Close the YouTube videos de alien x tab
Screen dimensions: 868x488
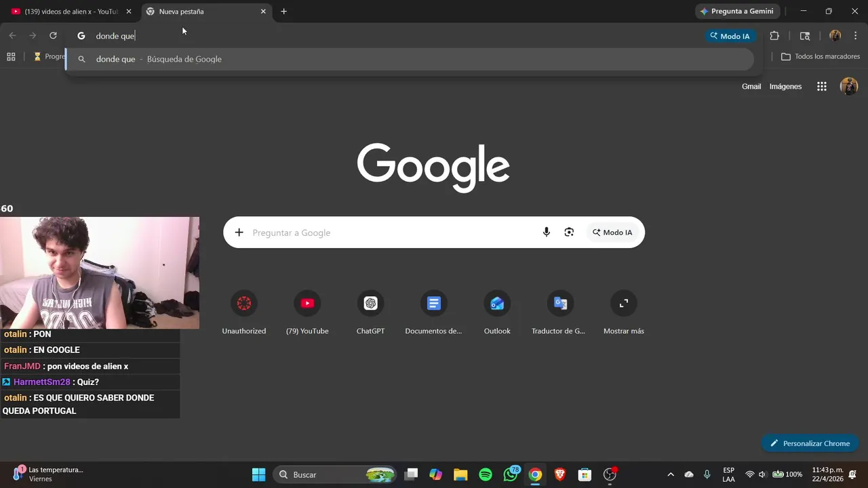pos(129,12)
